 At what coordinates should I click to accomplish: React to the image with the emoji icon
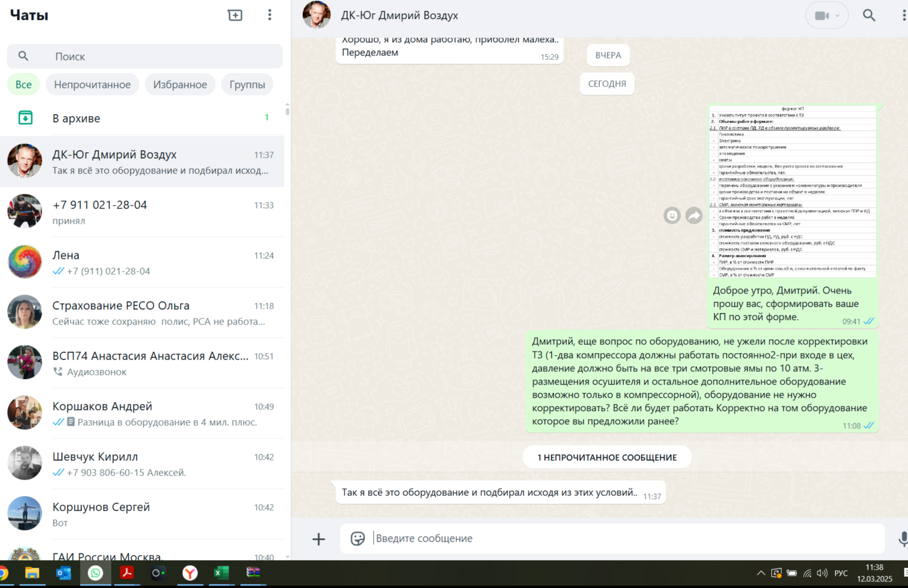pos(672,216)
